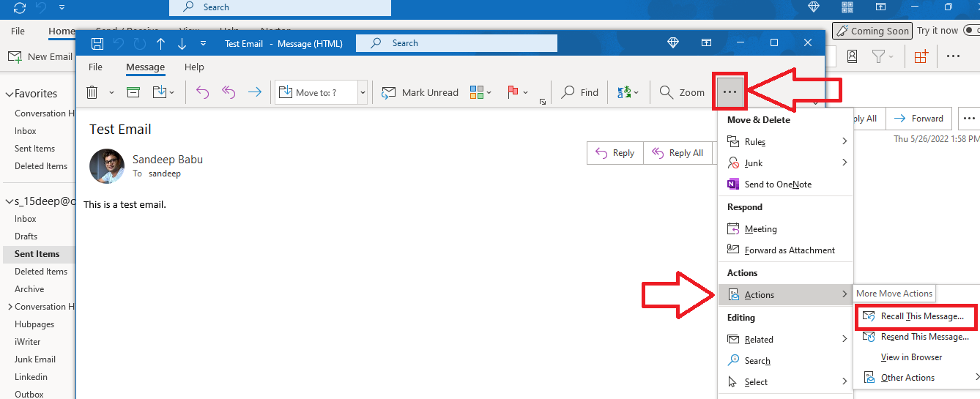
Task: Click New Email in main Outlook window
Action: [40, 56]
